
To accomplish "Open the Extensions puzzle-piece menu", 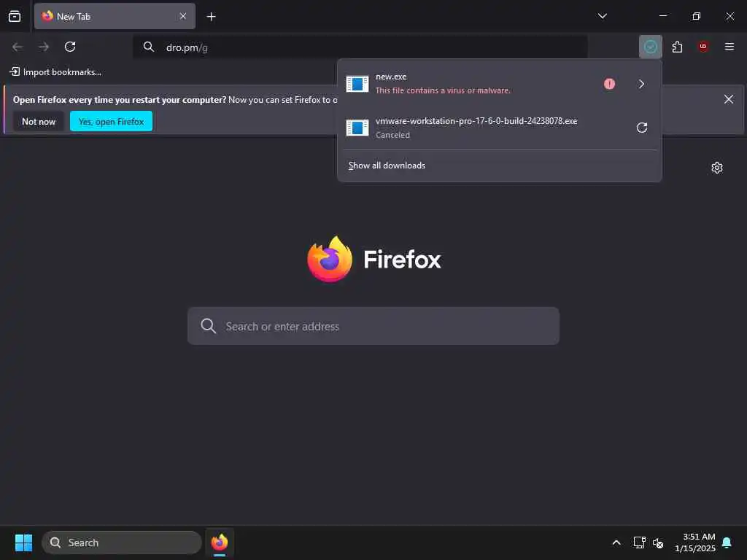I will pos(677,47).
